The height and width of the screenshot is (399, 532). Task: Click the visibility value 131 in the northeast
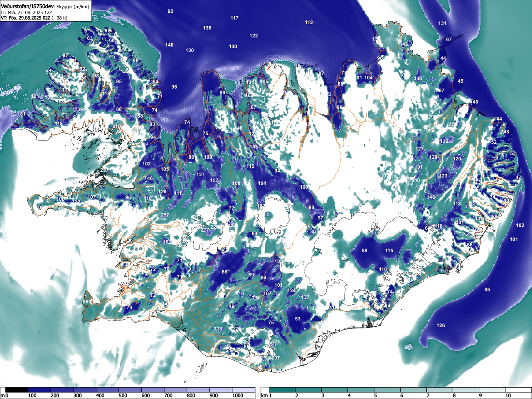pos(442,23)
